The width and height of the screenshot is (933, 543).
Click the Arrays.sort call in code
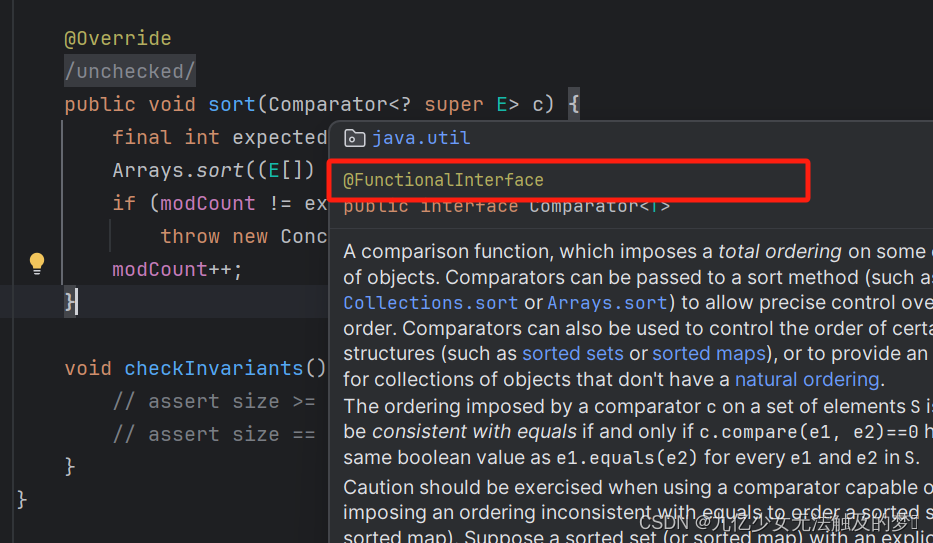178,171
